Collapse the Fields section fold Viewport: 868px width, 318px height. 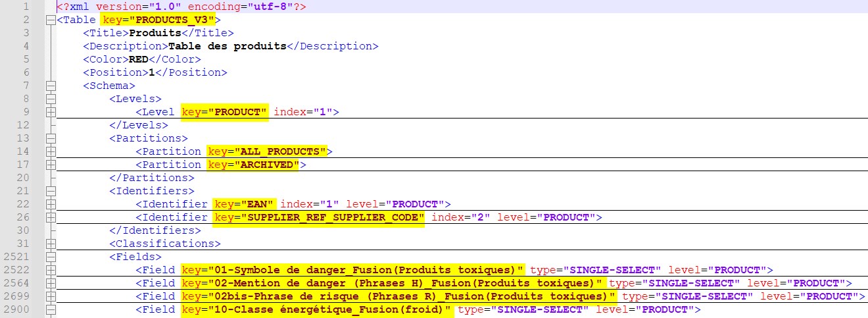[51, 257]
